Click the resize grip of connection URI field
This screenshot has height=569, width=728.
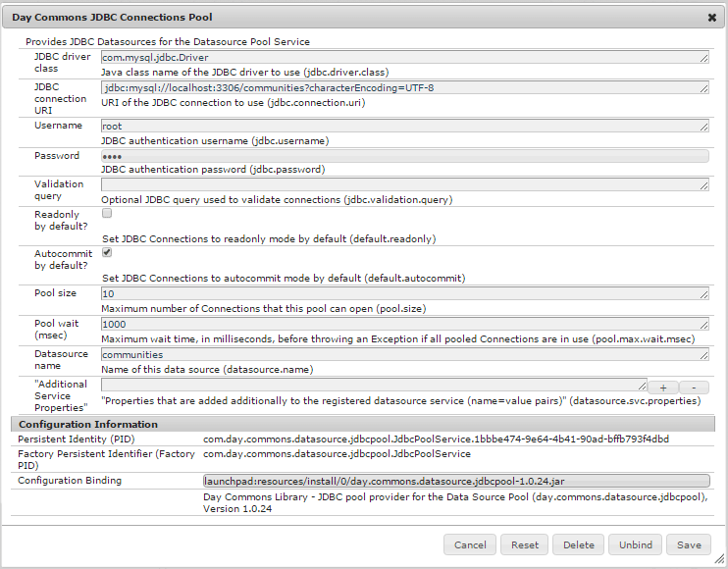coord(703,89)
